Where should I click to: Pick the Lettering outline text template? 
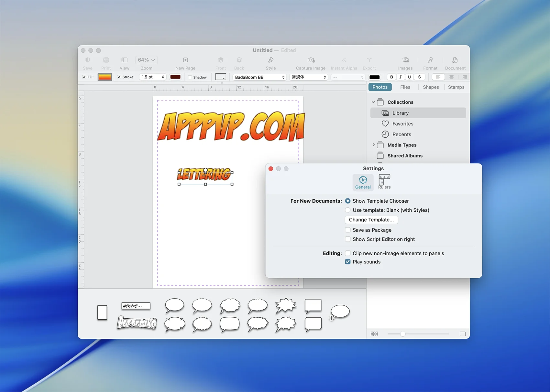(137, 323)
